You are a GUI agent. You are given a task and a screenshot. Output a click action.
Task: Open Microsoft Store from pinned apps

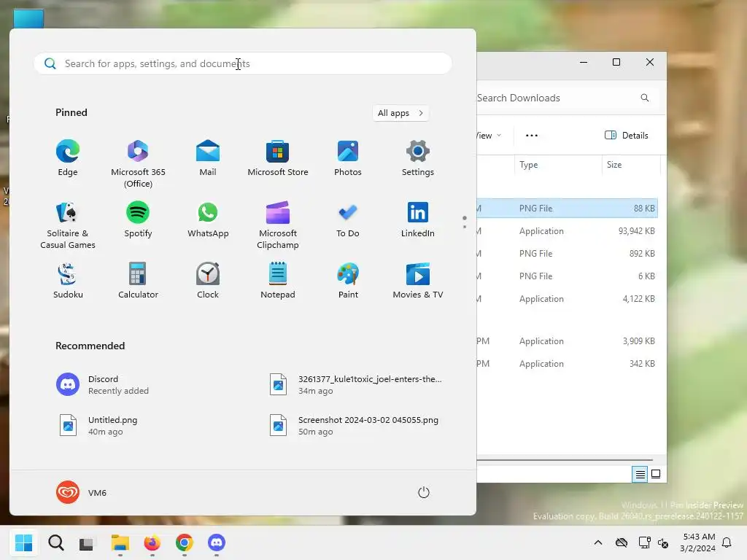click(278, 158)
